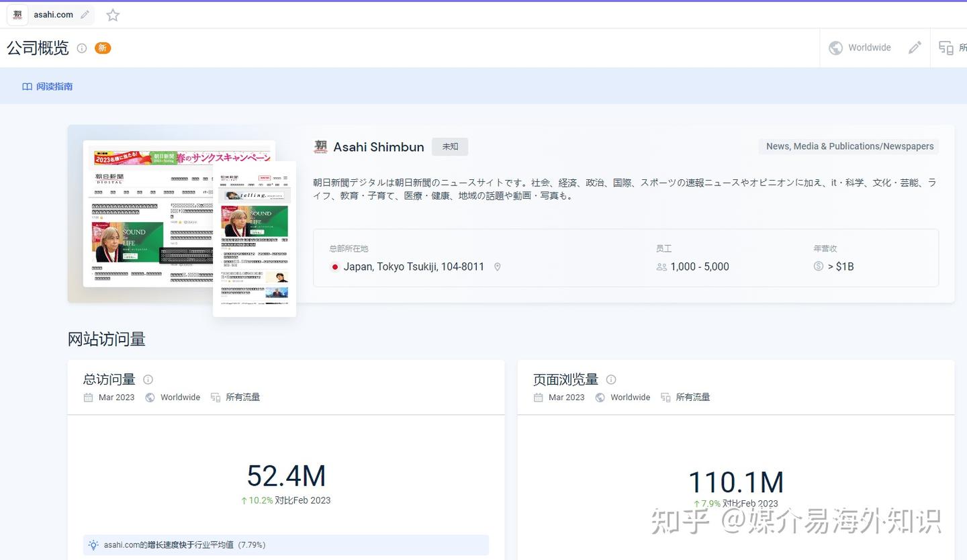Click the Asahi Shimbun company logo icon

pyautogui.click(x=320, y=146)
